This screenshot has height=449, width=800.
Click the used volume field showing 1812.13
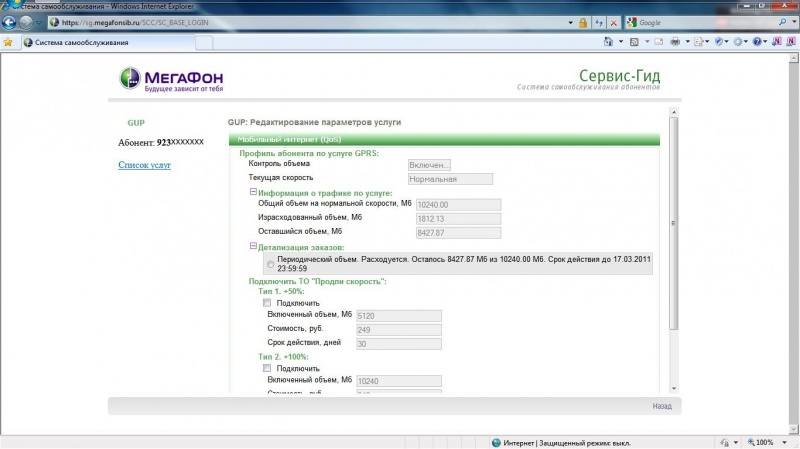[458, 219]
